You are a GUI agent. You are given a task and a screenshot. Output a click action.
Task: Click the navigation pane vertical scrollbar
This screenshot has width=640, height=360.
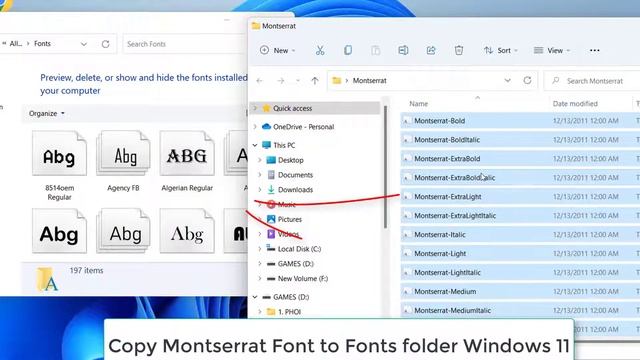(385, 167)
